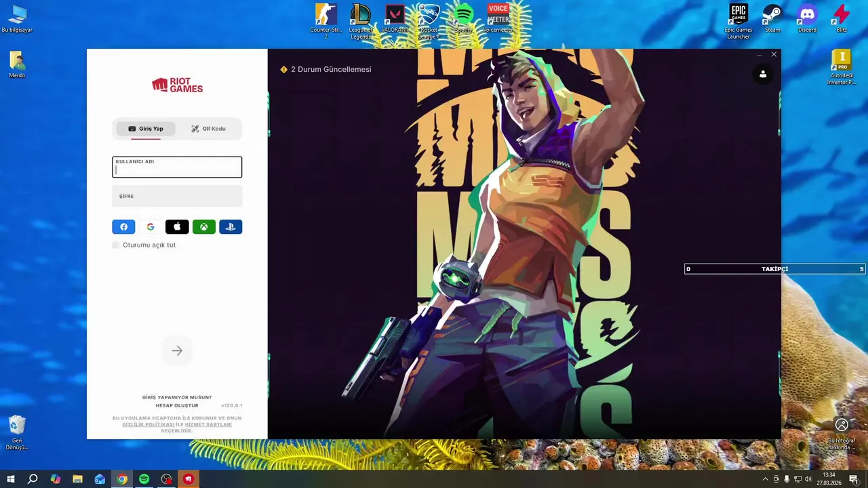The image size is (868, 488).
Task: Open the Discord desktop shortcut
Action: pos(807,18)
